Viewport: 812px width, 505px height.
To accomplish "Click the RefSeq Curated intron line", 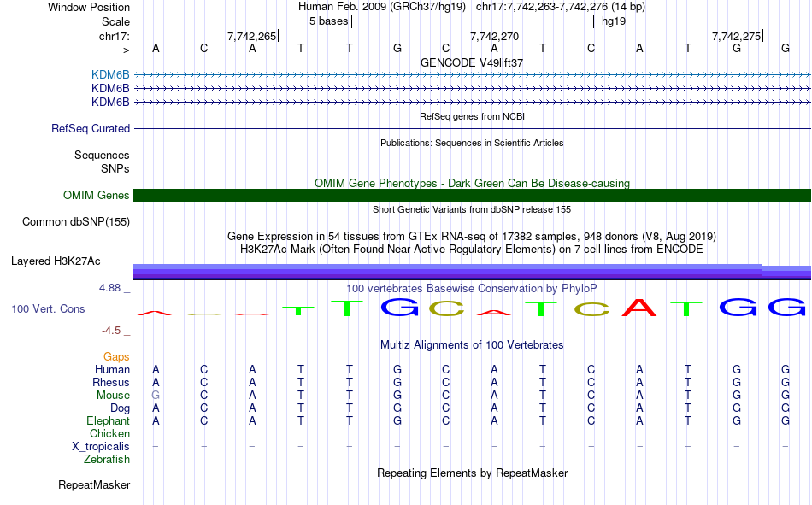I will click(x=472, y=128).
